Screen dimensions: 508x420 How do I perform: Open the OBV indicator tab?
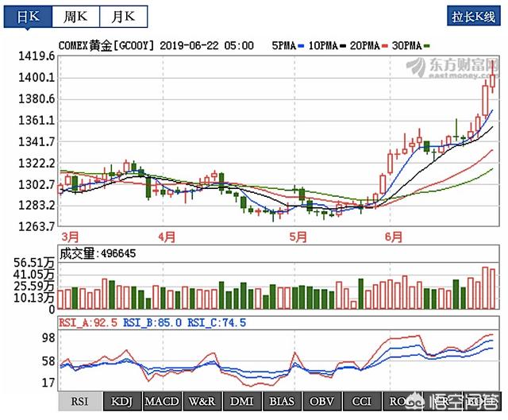(x=321, y=401)
